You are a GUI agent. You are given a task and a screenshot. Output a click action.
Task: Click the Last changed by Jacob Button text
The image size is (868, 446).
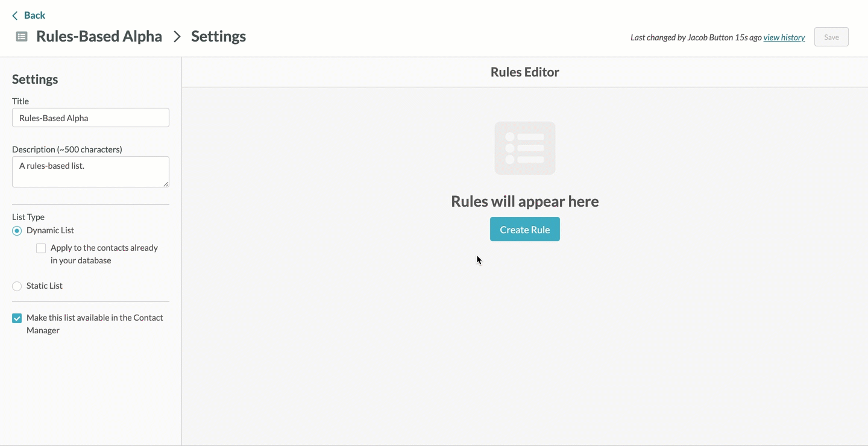[x=693, y=37]
